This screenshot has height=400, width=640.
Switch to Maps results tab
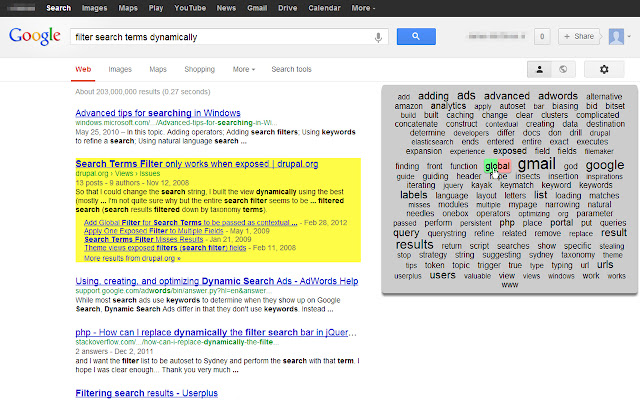pyautogui.click(x=158, y=69)
